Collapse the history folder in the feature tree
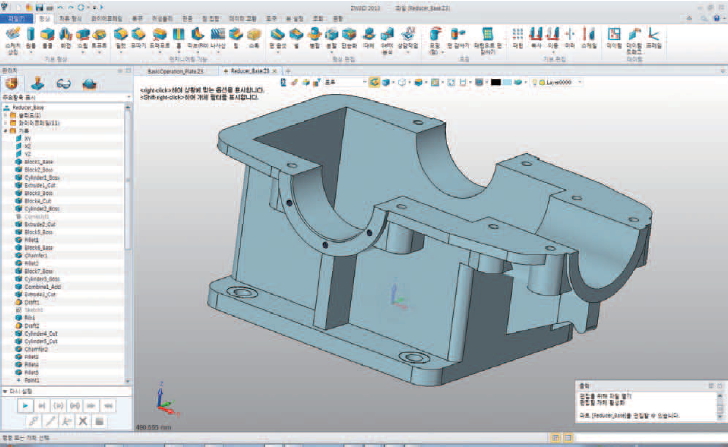The image size is (728, 447). point(6,131)
